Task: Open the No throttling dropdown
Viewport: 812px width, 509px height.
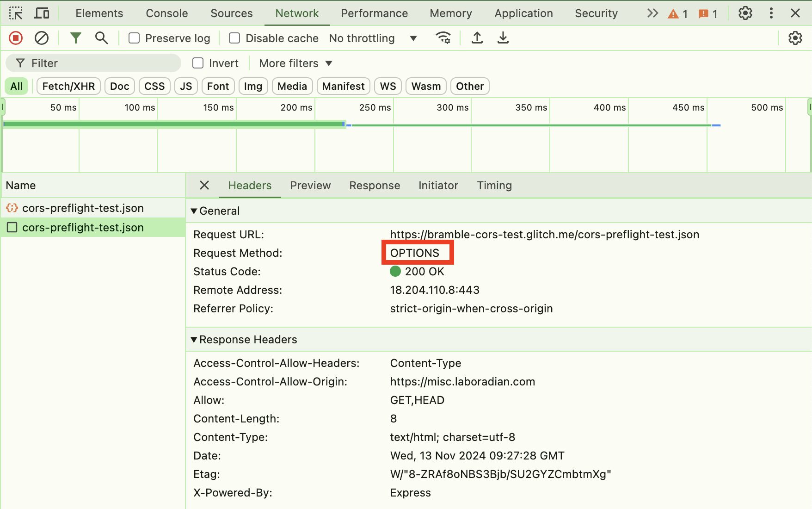Action: [373, 38]
